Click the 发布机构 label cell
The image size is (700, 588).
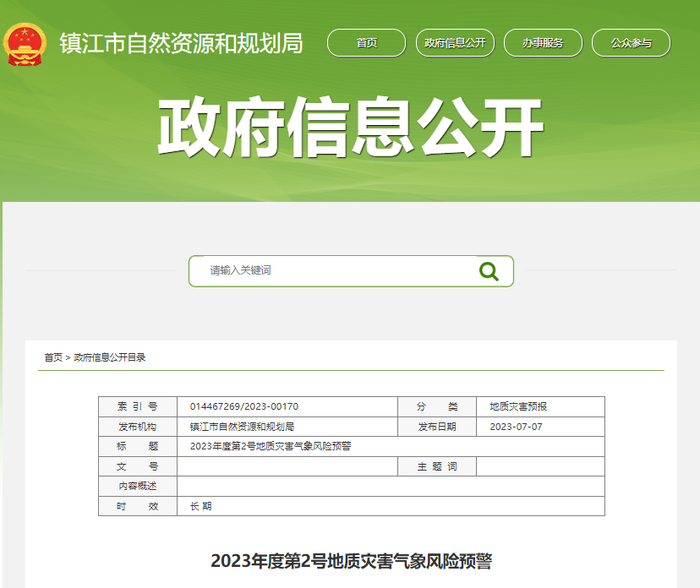tap(138, 427)
